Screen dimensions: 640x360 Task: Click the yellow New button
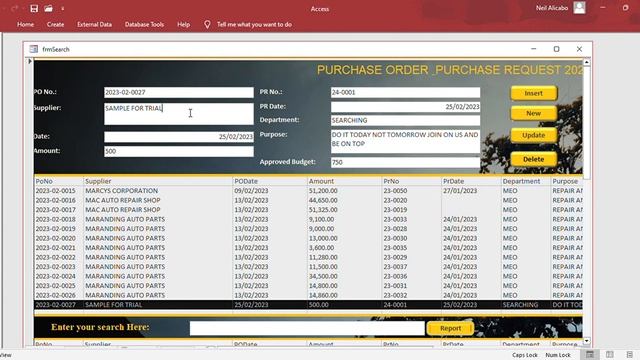(533, 113)
